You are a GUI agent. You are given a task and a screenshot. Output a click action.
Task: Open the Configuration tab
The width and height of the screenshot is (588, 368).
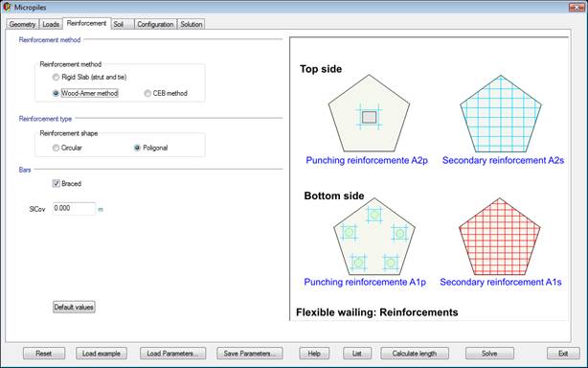155,24
